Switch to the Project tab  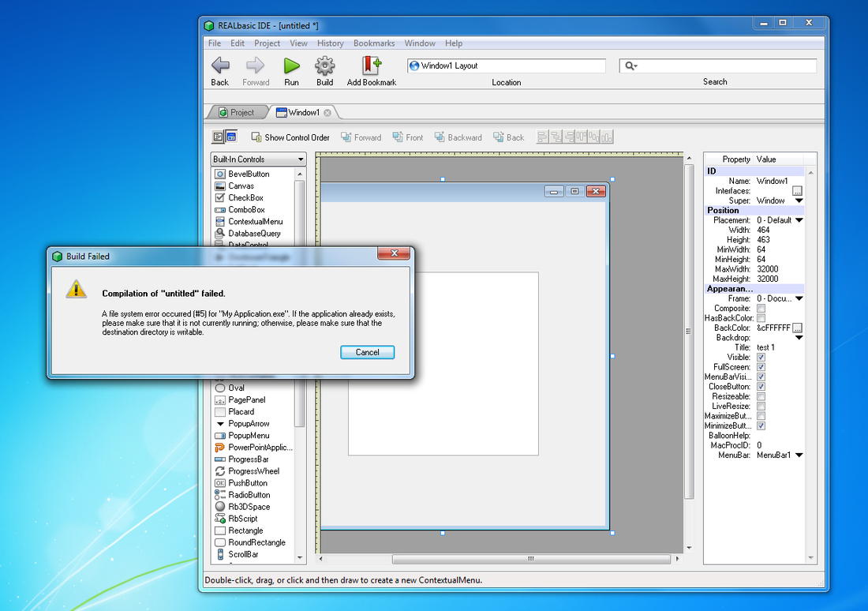point(237,112)
